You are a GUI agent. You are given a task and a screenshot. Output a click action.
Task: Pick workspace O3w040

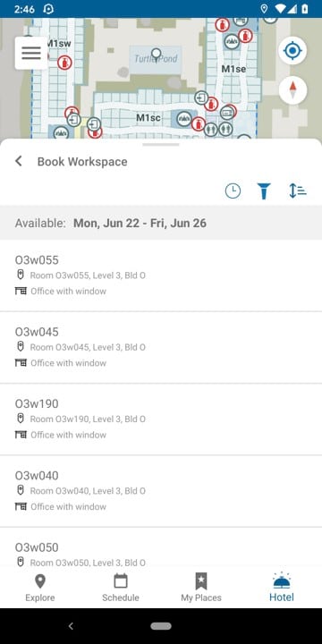click(161, 491)
